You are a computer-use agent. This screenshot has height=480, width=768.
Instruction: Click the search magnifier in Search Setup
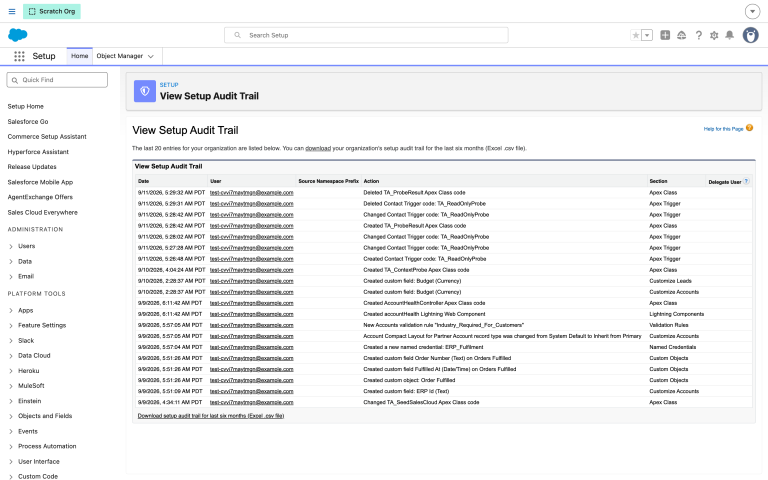click(x=238, y=35)
